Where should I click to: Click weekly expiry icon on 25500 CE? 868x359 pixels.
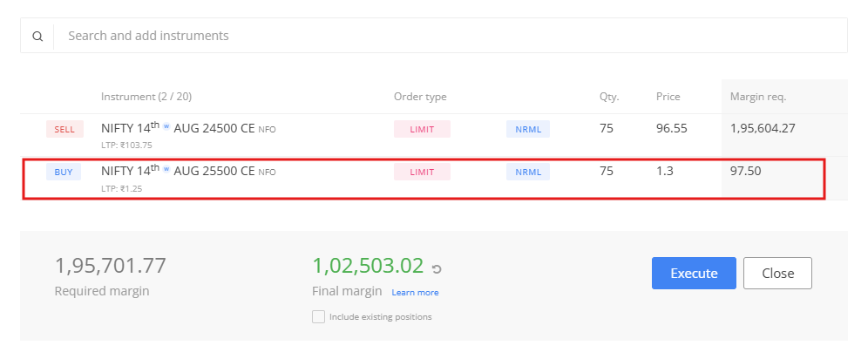tap(166, 170)
